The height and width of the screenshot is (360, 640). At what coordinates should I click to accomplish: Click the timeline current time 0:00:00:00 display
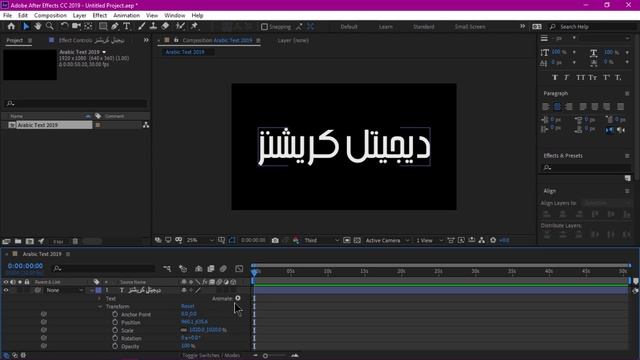(x=25, y=266)
